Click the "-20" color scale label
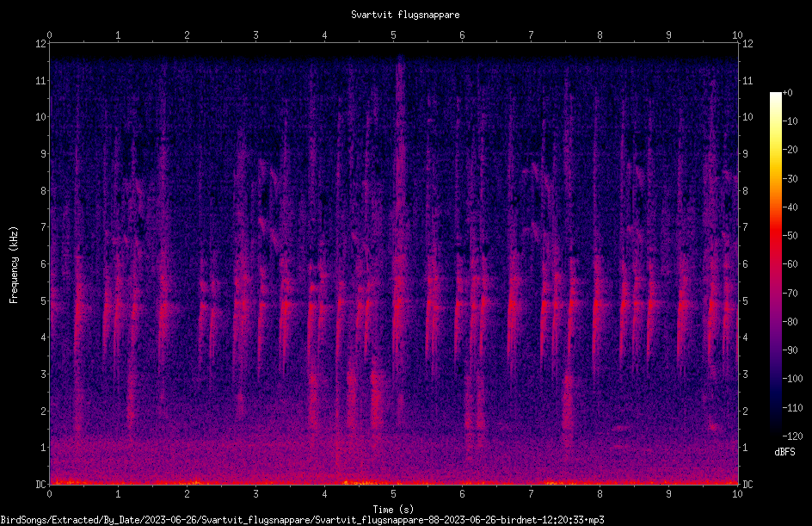Screen dimensions: 812x526 click(790, 149)
